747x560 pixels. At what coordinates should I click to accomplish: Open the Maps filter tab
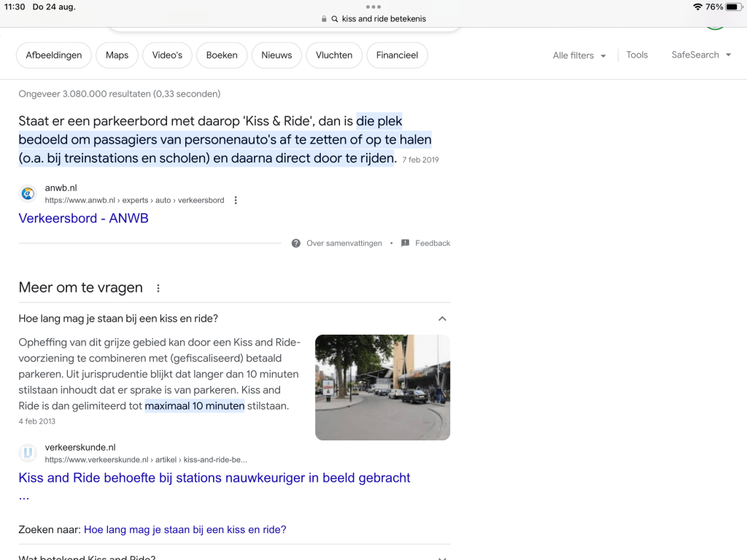click(x=117, y=55)
